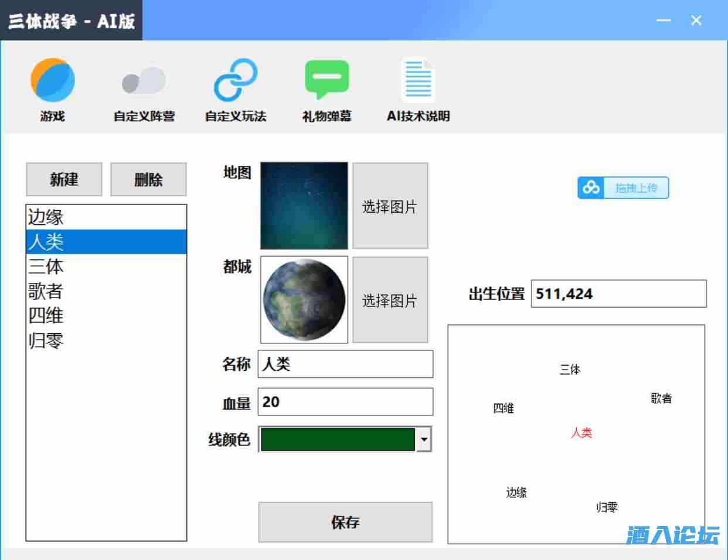Open the 礼物弹幕 chat bubble icon

(326, 80)
